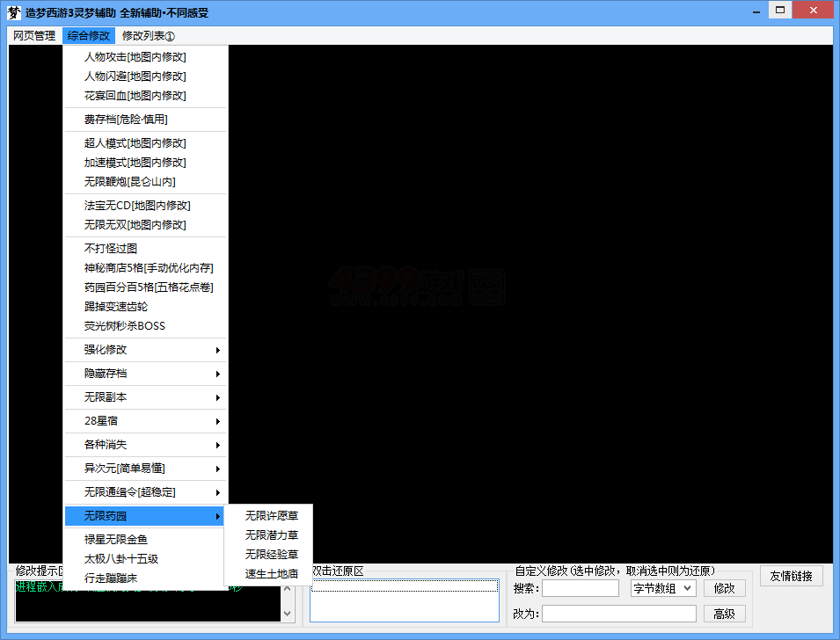This screenshot has width=840, height=640.
Task: Choose 速生土地庙 in submenu
Action: [268, 573]
